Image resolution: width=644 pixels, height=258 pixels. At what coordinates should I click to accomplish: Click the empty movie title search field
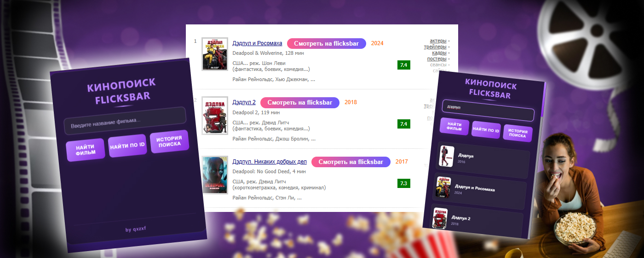(125, 121)
